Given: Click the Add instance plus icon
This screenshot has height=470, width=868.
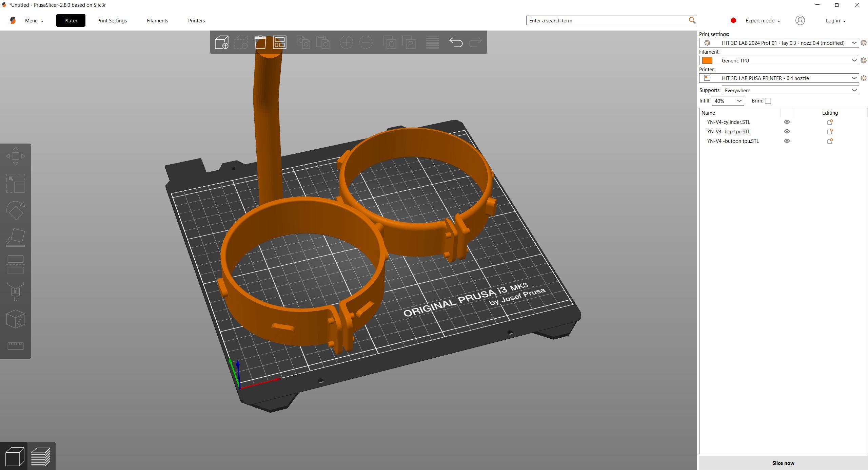Looking at the screenshot, I should point(346,42).
